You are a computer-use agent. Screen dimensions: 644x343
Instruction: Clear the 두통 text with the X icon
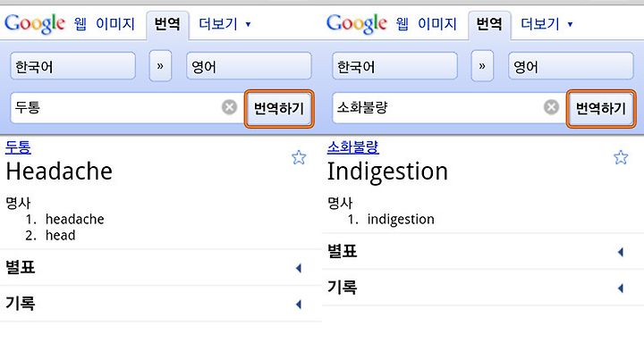click(229, 107)
